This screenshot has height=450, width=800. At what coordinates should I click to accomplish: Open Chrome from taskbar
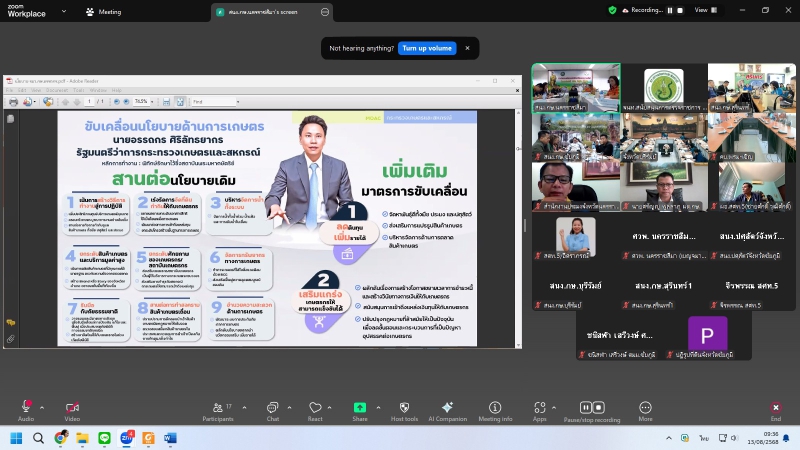pos(61,438)
